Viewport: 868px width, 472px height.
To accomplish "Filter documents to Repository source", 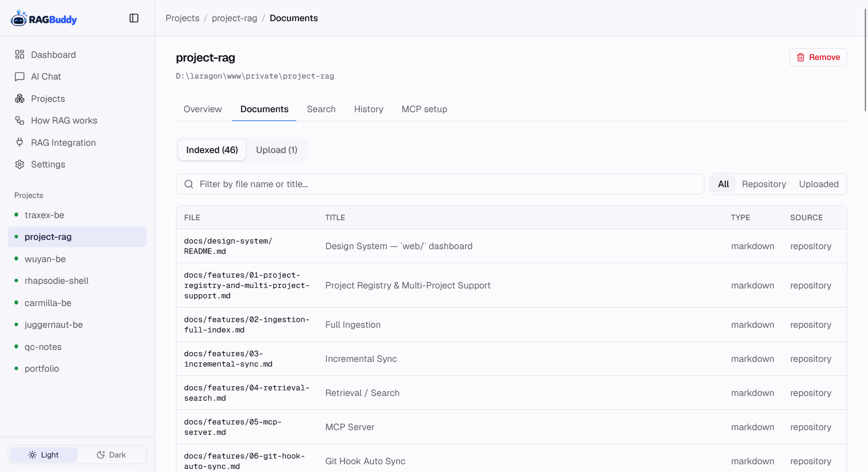I will 764,184.
